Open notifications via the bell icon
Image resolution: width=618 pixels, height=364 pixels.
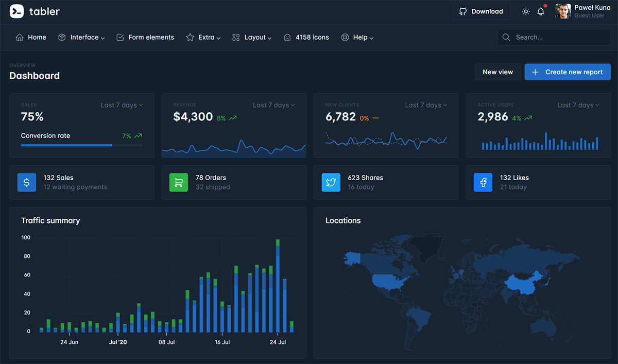coord(541,11)
